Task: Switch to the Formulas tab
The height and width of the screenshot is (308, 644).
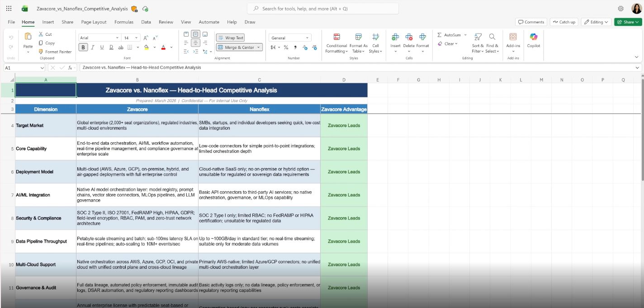Action: (x=123, y=22)
